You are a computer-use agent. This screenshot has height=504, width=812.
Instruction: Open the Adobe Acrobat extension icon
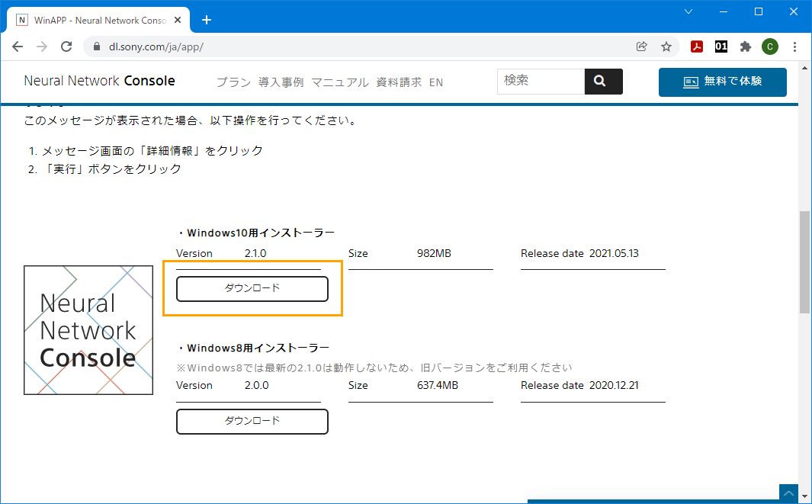point(696,47)
